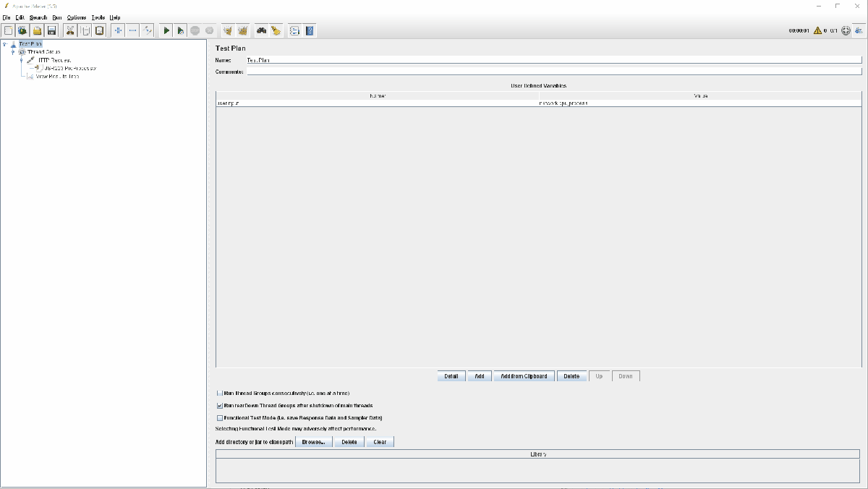The height and width of the screenshot is (489, 868).
Task: Click Start no pauses icon
Action: (x=181, y=30)
